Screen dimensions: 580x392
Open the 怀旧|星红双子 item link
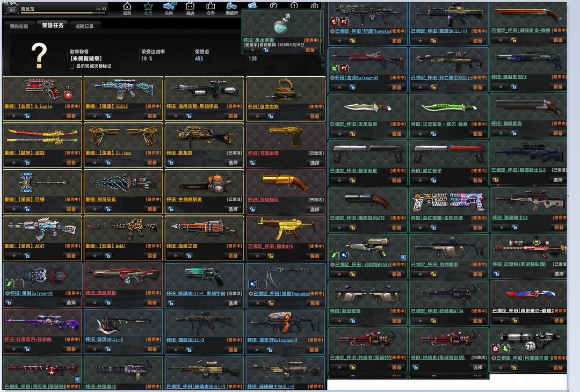click(x=426, y=171)
